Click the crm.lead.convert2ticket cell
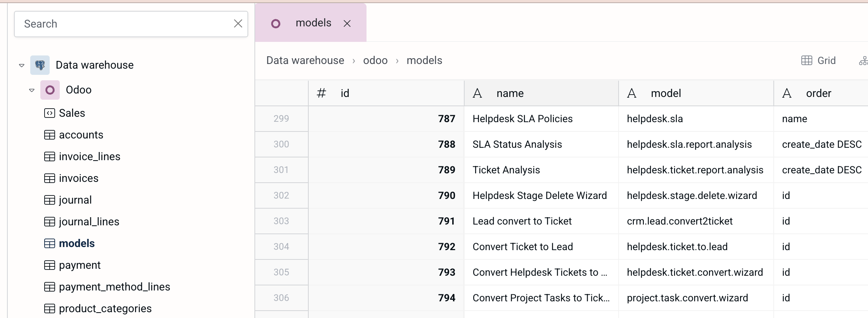Image resolution: width=868 pixels, height=318 pixels. [696, 221]
